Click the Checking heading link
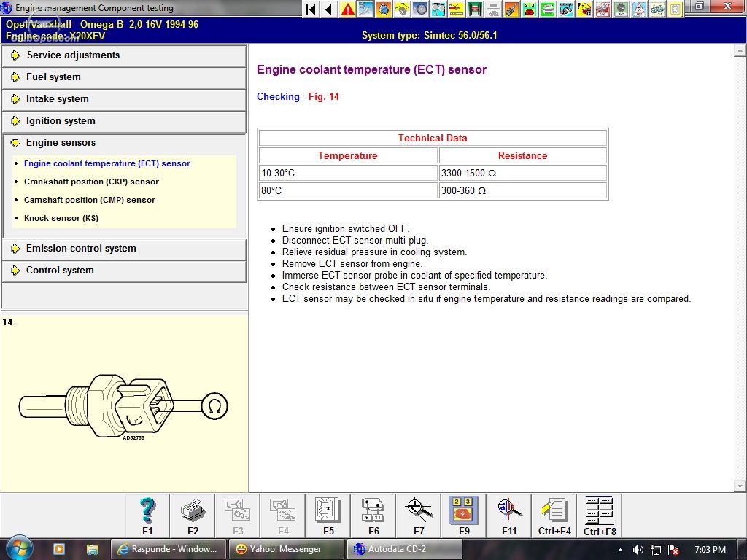Viewport: 747px width, 560px height. [278, 97]
